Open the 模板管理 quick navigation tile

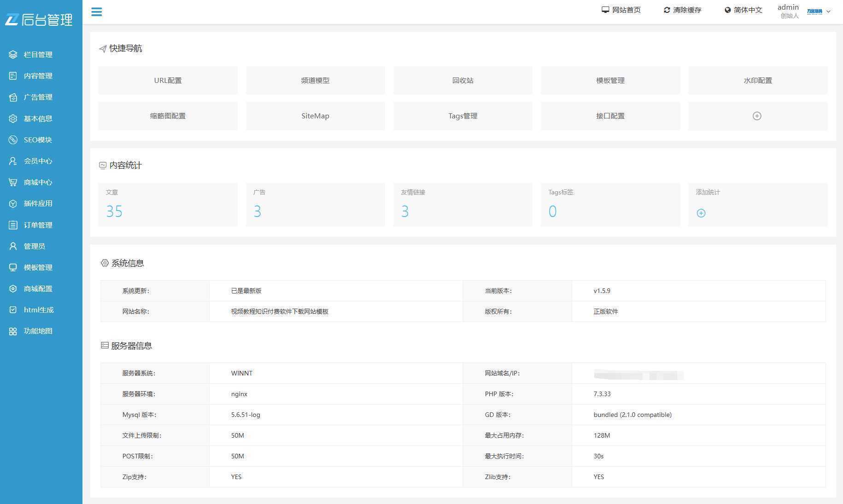610,80
